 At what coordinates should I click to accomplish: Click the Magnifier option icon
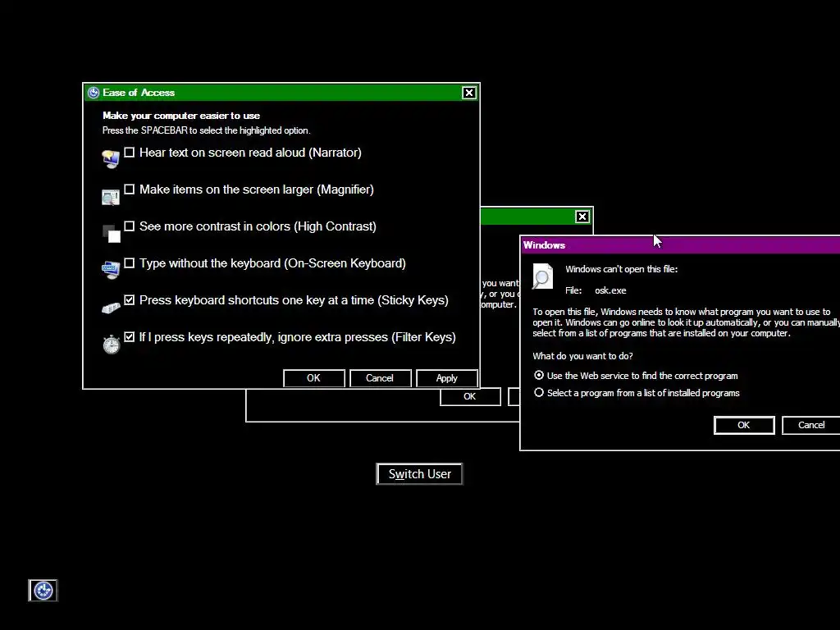click(x=111, y=197)
